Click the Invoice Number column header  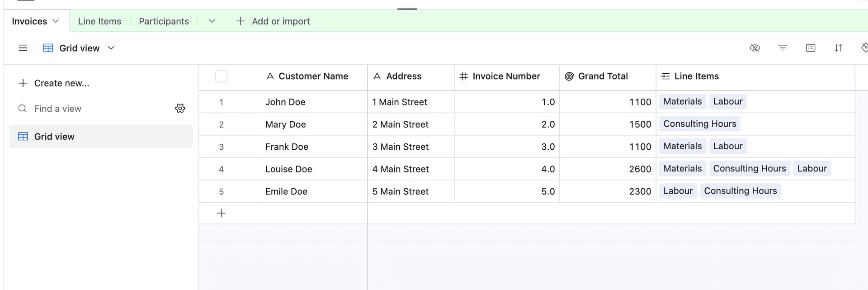pyautogui.click(x=507, y=76)
